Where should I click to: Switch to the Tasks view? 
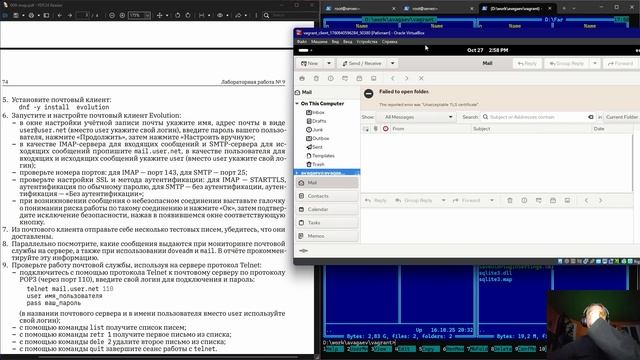[x=327, y=223]
